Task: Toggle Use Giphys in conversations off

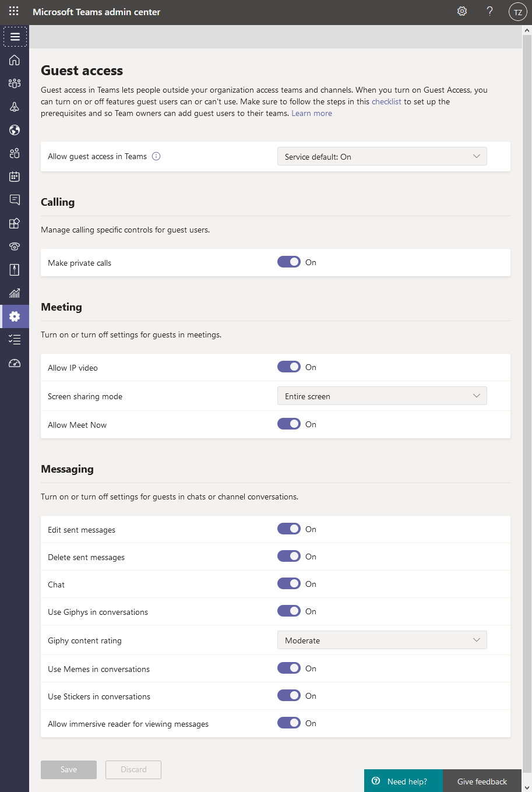Action: tap(289, 611)
